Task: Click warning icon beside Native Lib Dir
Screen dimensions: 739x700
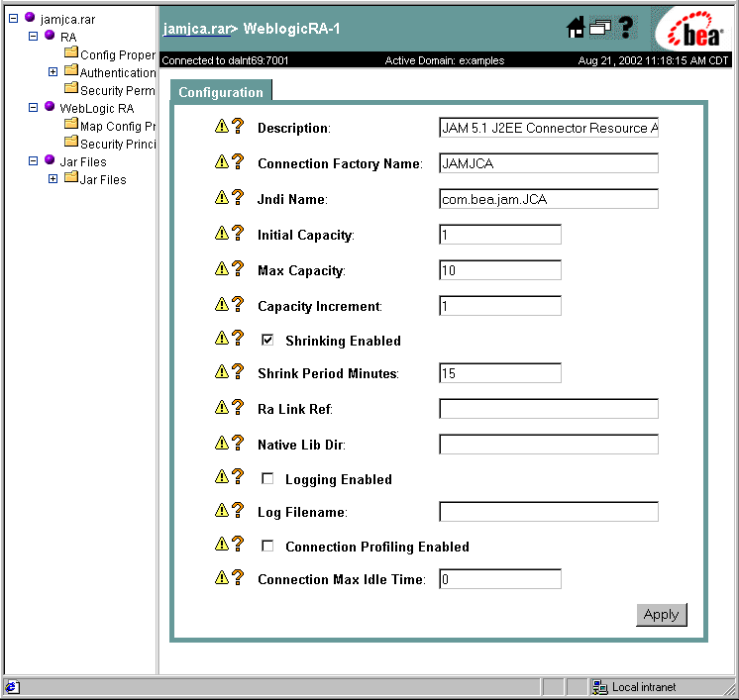Action: (x=222, y=444)
